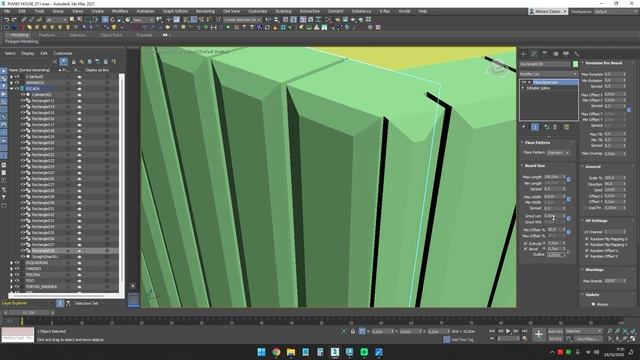640x360 pixels.
Task: Click the play animation button
Action: 508,331
